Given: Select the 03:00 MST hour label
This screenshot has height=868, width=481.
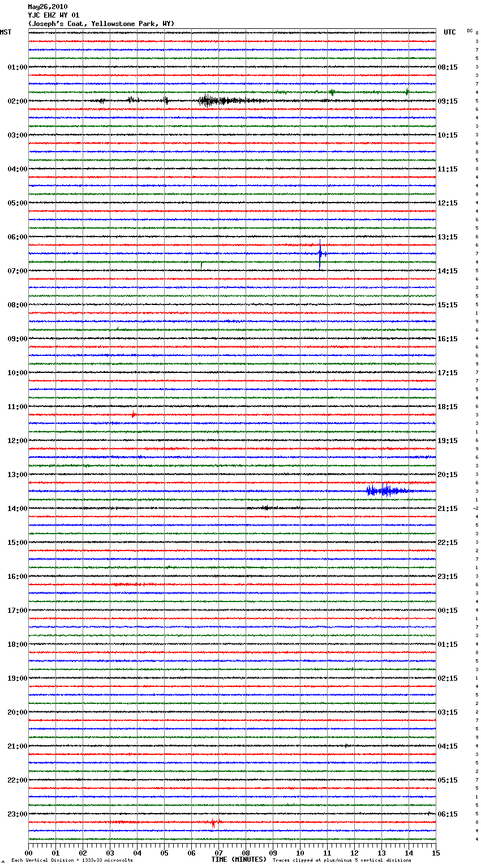Looking at the screenshot, I should coord(18,135).
